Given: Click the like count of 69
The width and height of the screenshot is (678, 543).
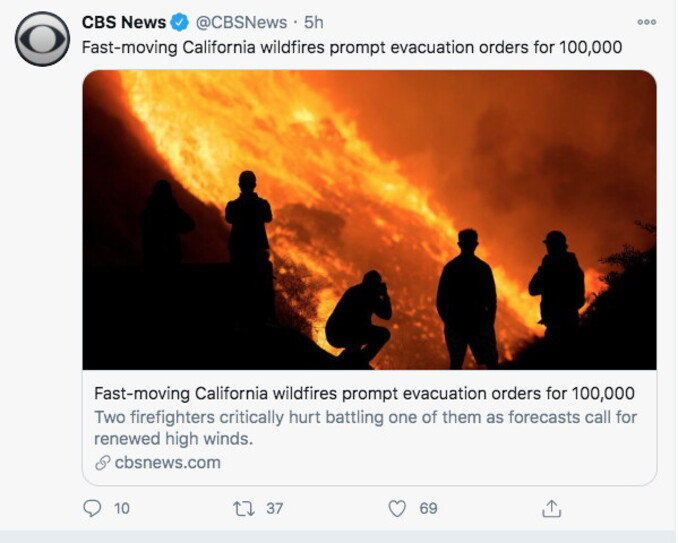Looking at the screenshot, I should [428, 509].
